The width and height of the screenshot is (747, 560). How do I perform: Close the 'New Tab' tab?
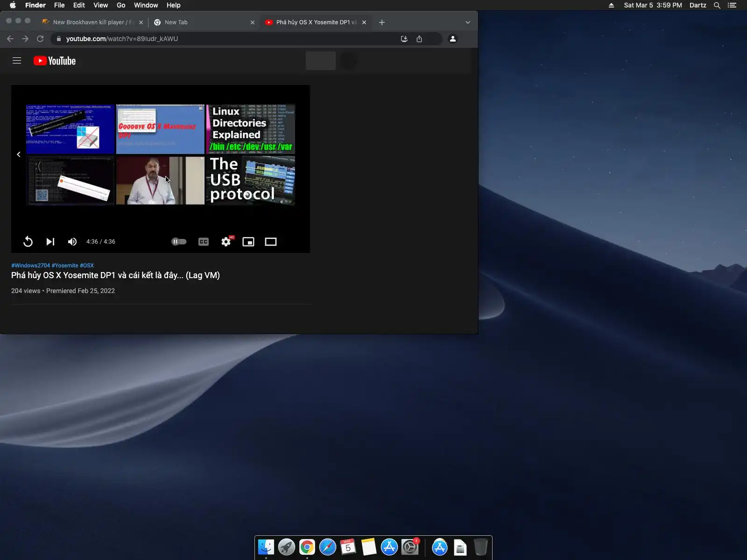253,22
